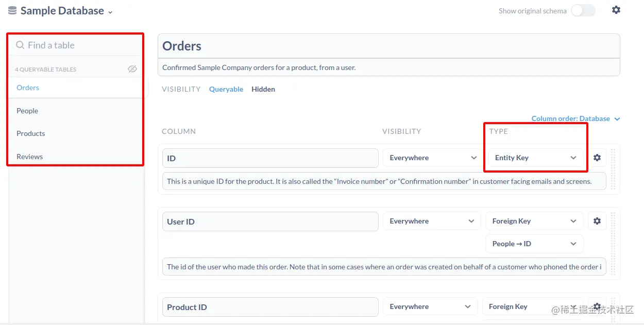The image size is (644, 325).
Task: Select the People table in the sidebar
Action: point(27,111)
